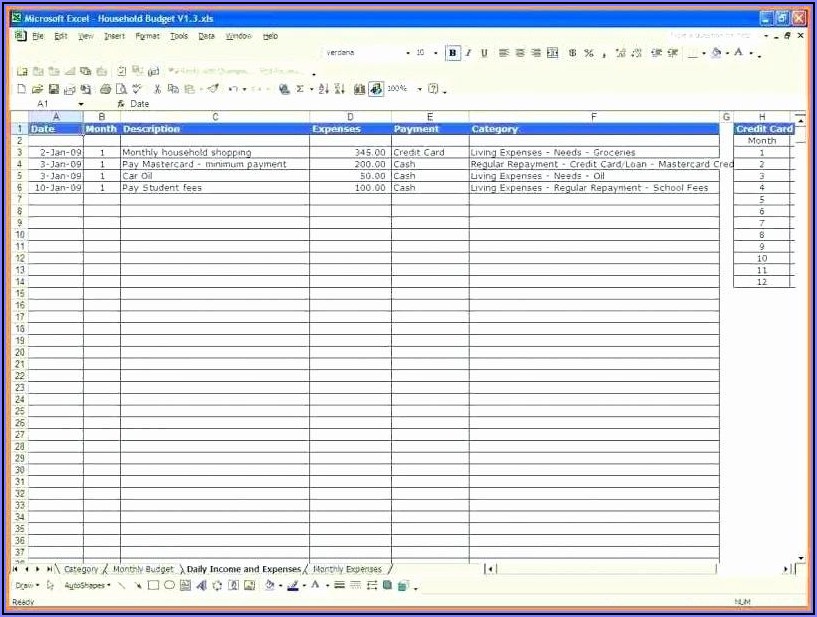Expand the zoom 100% dropdown
The image size is (817, 617).
420,89
